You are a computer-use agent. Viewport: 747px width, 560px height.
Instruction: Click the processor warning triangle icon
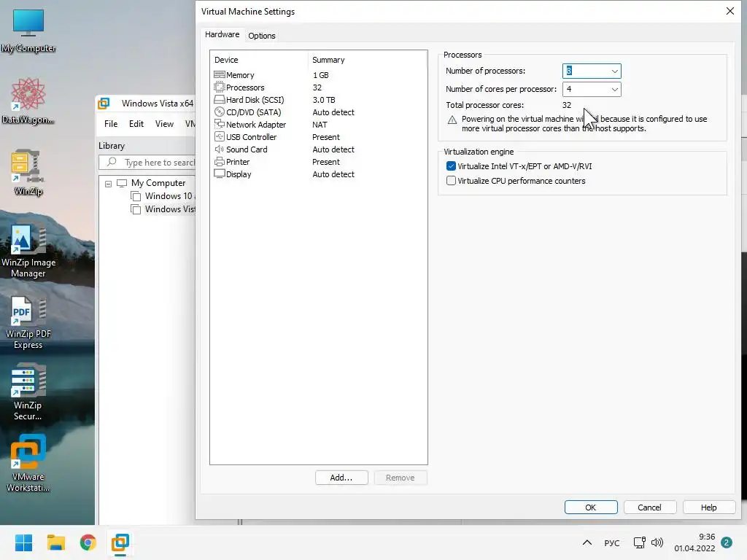(452, 120)
